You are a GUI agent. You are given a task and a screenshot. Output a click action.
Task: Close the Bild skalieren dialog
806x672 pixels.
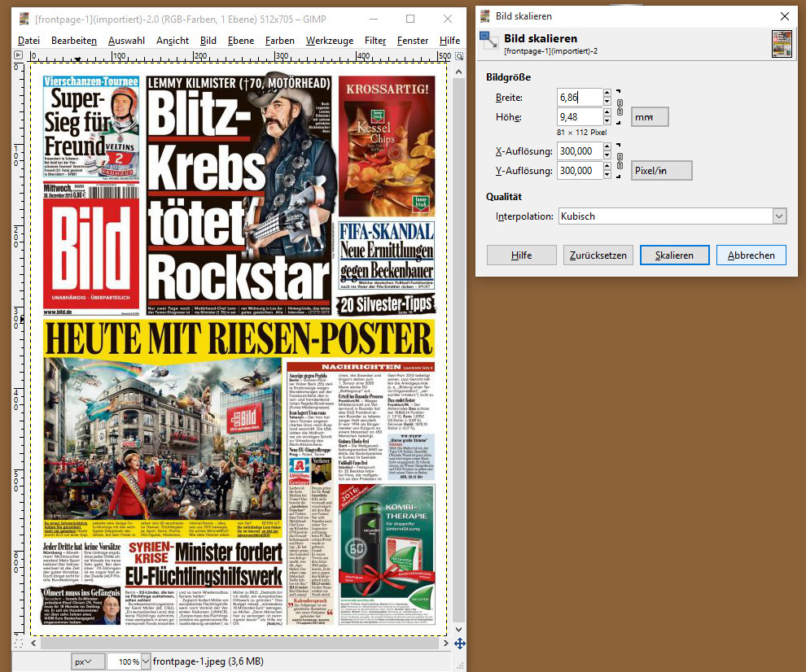[x=784, y=16]
